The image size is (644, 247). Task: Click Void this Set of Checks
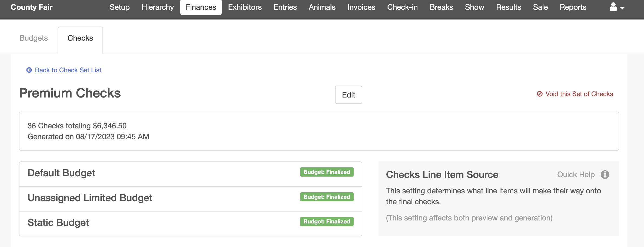(579, 94)
